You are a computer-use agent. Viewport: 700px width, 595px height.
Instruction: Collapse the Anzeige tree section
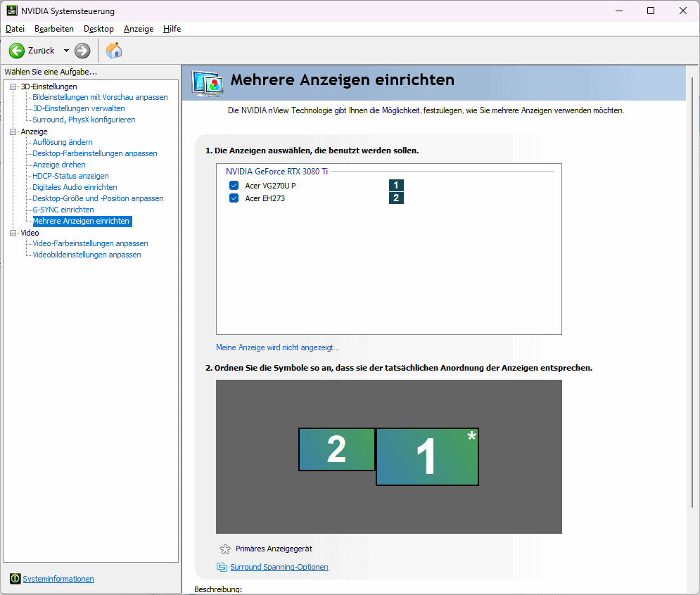(x=13, y=132)
